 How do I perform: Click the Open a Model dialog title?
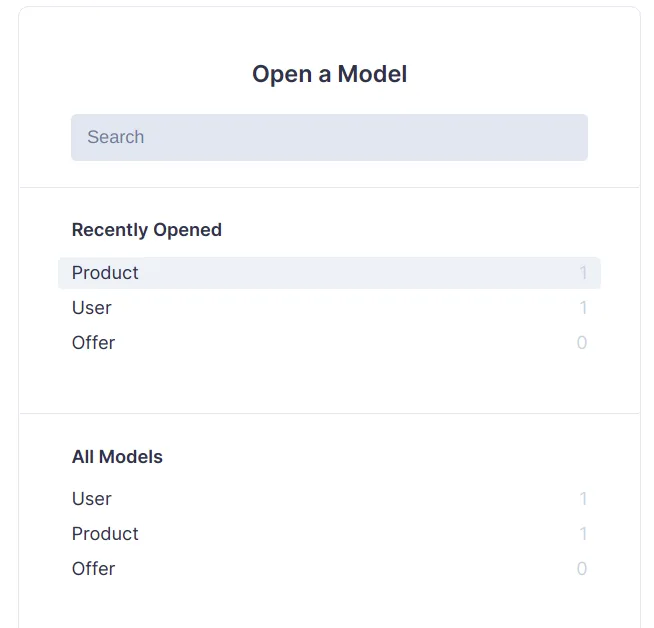coord(329,74)
